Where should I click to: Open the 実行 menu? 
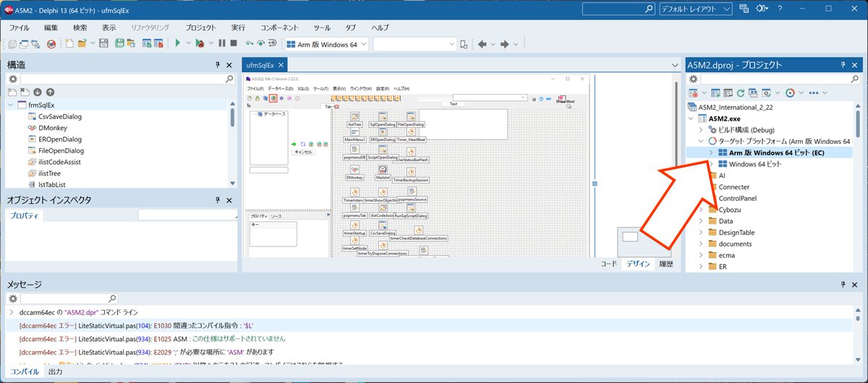pyautogui.click(x=238, y=27)
